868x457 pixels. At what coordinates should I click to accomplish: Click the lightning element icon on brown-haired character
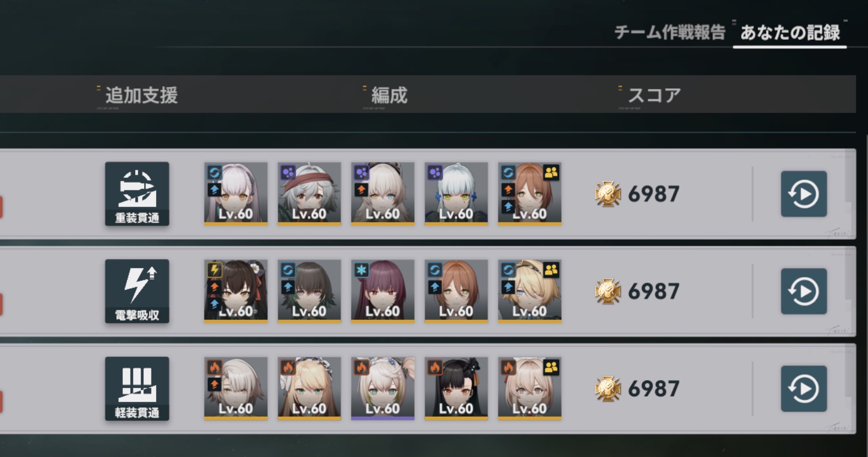(214, 269)
